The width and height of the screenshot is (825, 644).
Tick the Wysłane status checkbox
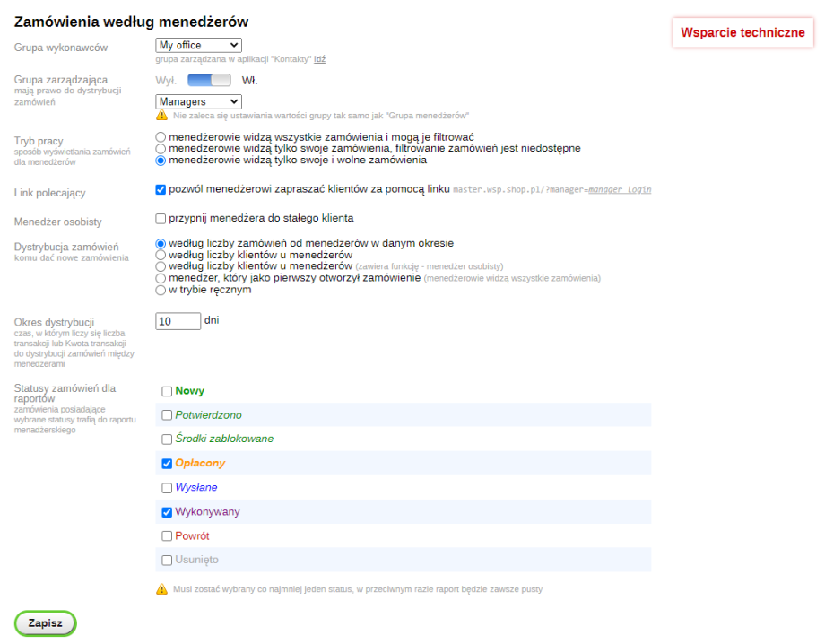[167, 488]
